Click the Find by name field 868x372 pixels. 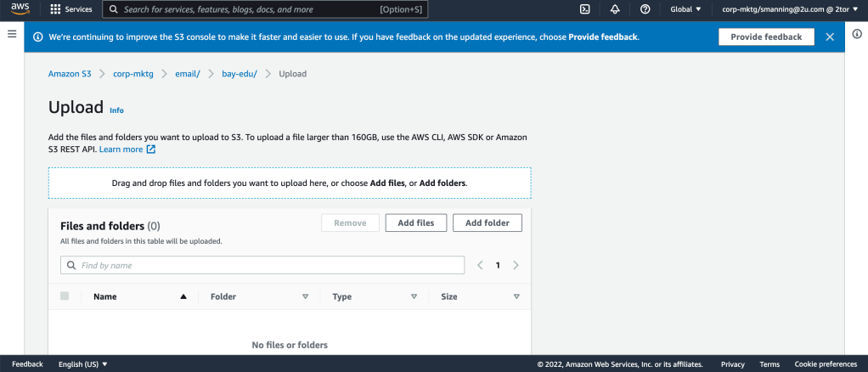pos(262,265)
